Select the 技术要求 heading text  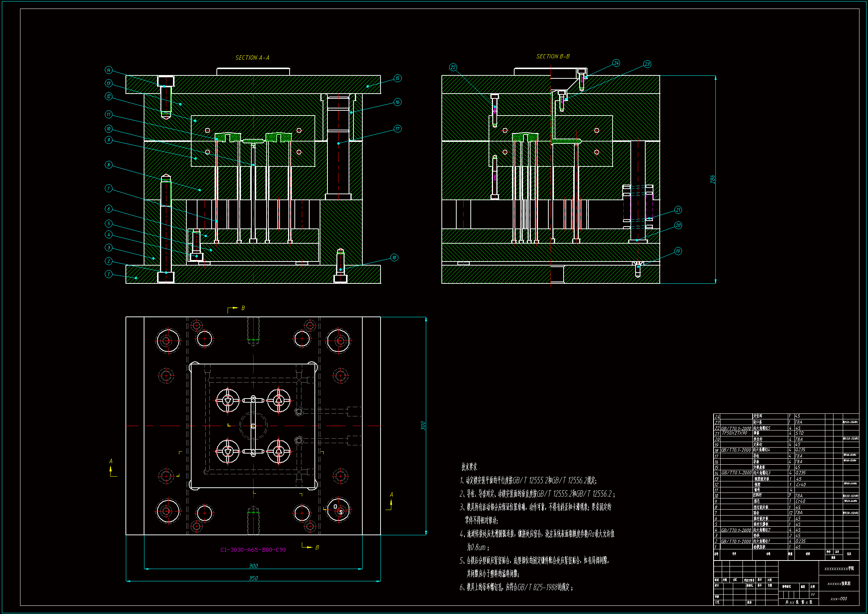[469, 467]
